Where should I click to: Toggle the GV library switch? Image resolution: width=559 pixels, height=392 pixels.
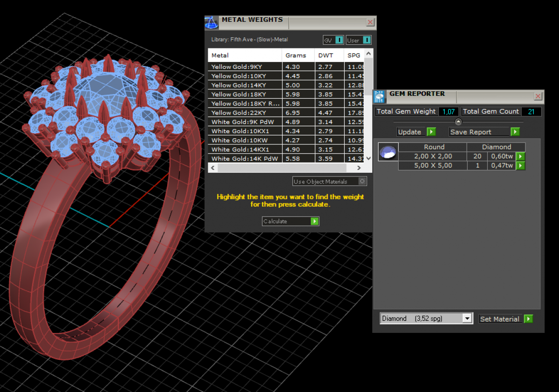pos(339,40)
